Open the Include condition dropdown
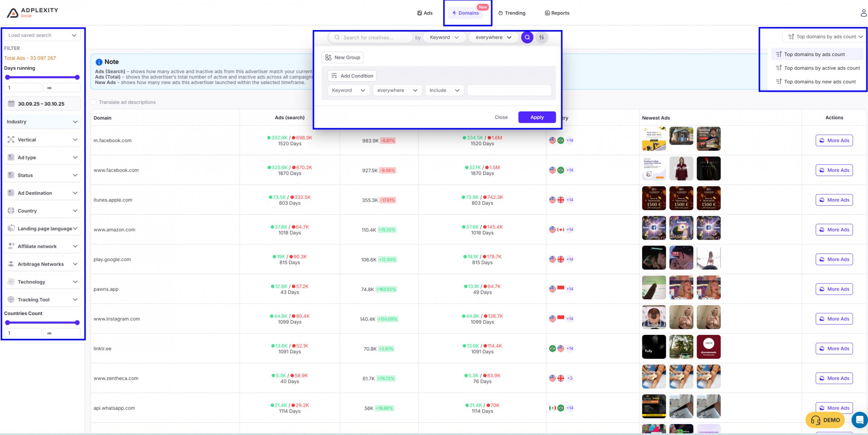The width and height of the screenshot is (868, 435). tap(444, 90)
